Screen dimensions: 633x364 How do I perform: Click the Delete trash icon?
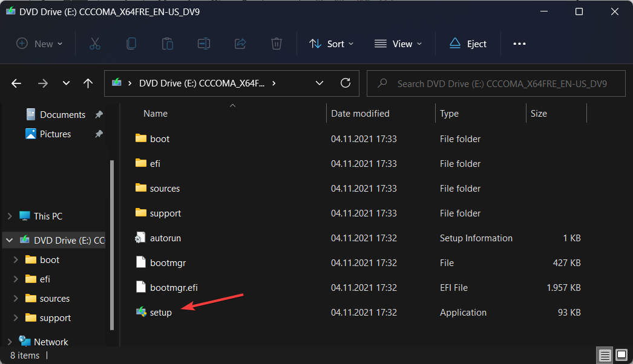[277, 44]
